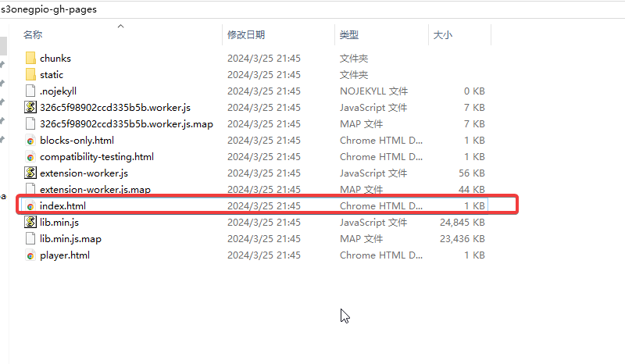Click the 文件夹 type of chunks row
625x364 pixels.
pyautogui.click(x=354, y=59)
